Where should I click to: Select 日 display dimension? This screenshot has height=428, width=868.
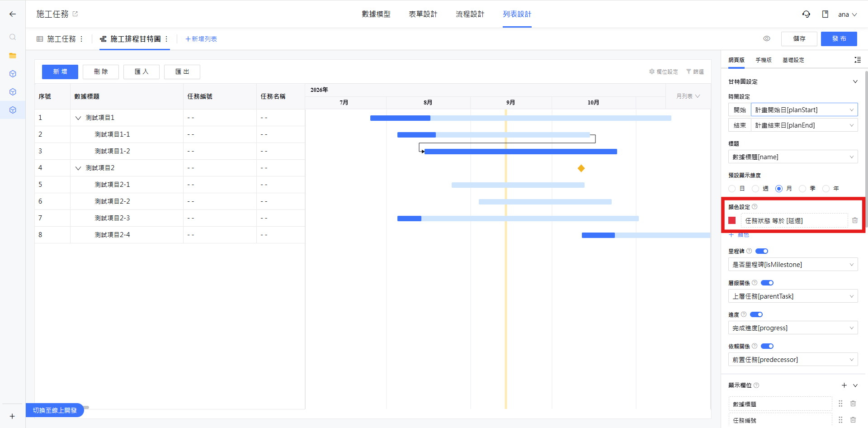(732, 189)
